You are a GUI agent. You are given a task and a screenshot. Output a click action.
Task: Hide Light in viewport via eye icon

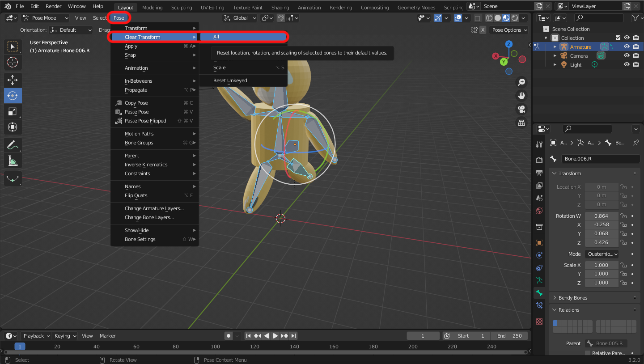[x=627, y=64]
